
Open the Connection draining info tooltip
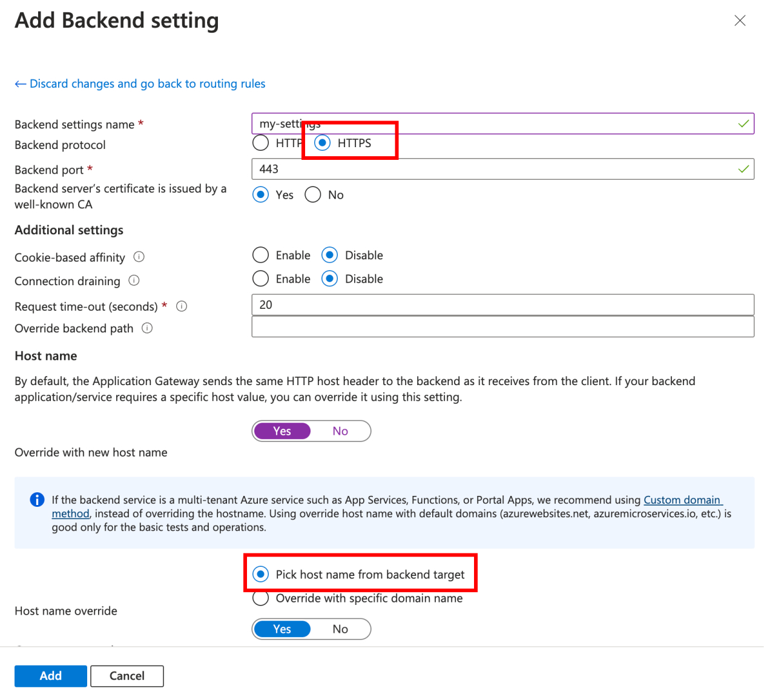tap(134, 280)
